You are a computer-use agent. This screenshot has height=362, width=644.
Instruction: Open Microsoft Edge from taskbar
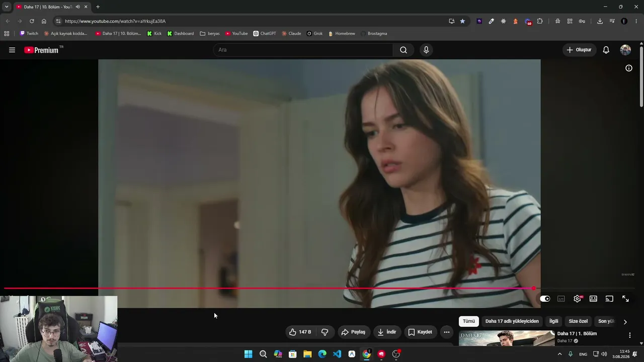pos(323,354)
